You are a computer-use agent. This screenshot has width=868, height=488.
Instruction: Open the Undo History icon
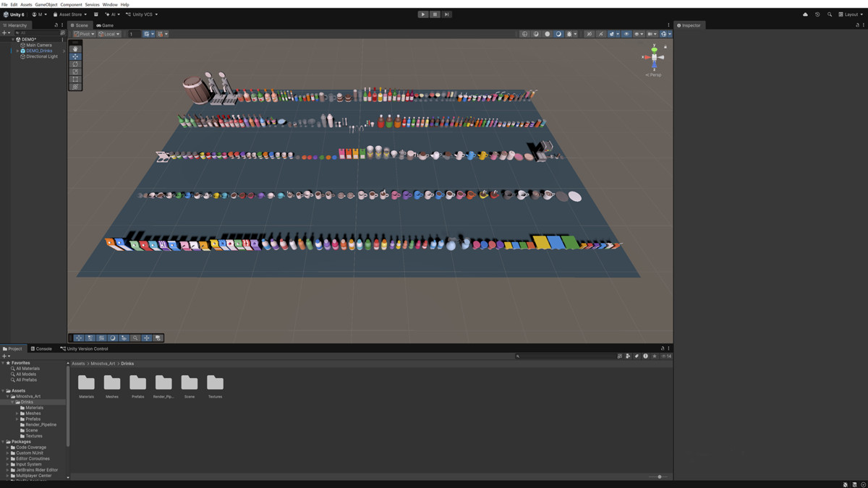[x=817, y=14]
